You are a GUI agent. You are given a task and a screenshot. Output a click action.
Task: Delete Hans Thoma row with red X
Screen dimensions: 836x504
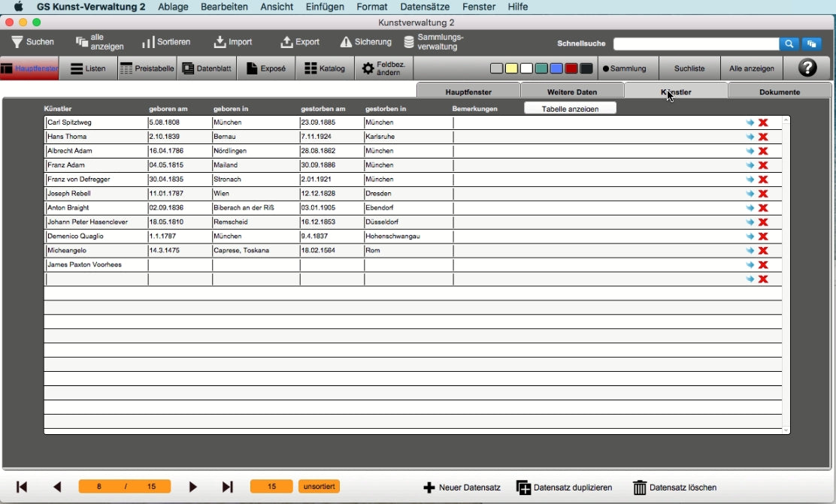[762, 137]
